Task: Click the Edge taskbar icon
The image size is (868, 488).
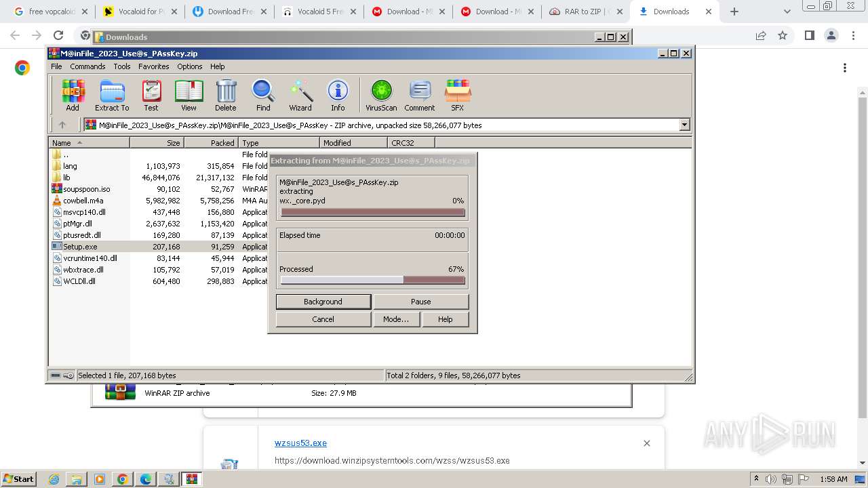Action: [146, 479]
